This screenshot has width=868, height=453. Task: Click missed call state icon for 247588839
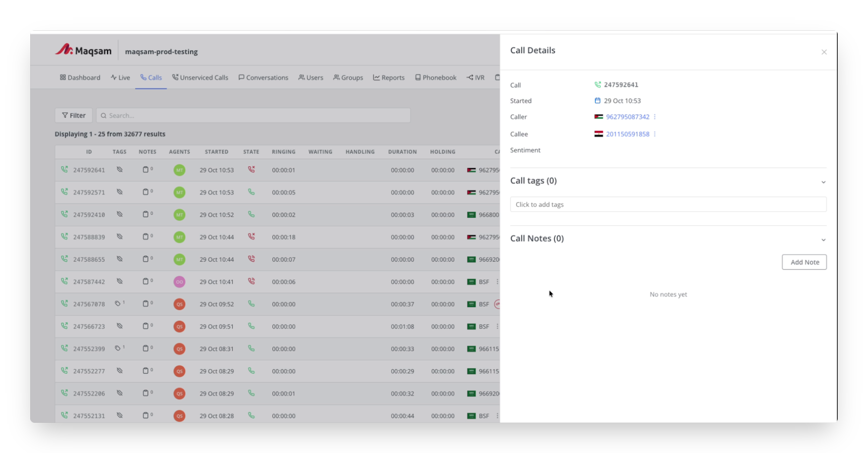click(251, 236)
